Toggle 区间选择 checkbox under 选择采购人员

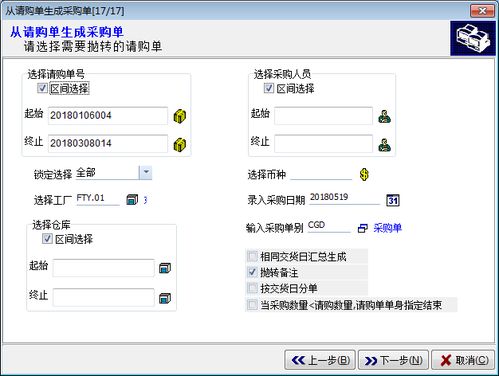tap(269, 88)
